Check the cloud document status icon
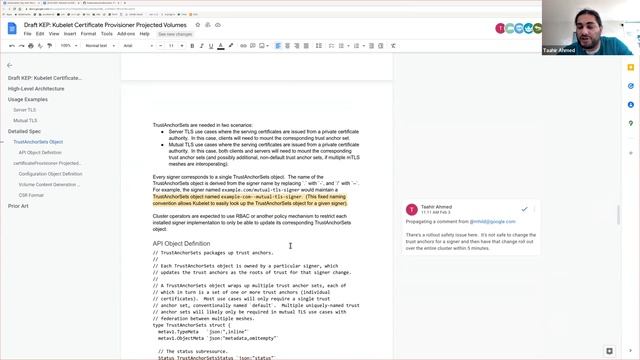640x360 pixels. click(x=218, y=25)
